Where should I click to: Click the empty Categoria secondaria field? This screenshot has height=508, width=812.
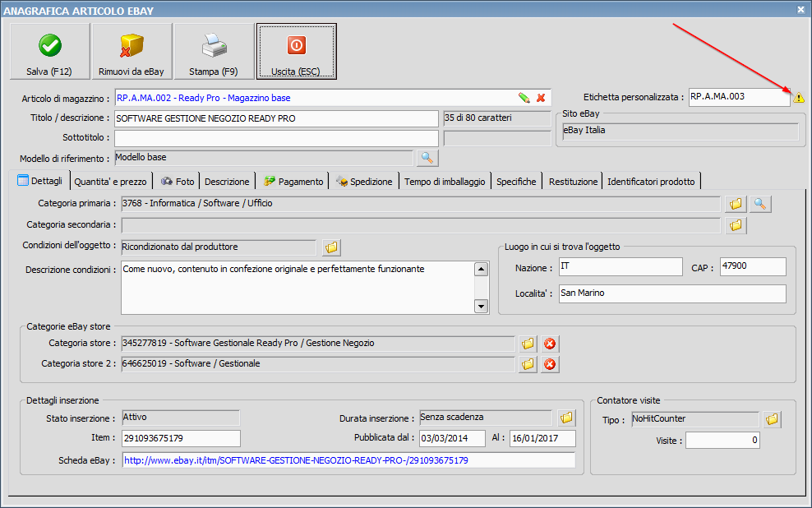421,225
